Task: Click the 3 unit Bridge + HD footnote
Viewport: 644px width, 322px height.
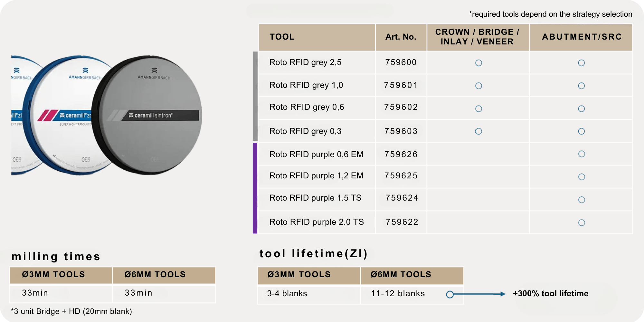Action: [x=71, y=311]
